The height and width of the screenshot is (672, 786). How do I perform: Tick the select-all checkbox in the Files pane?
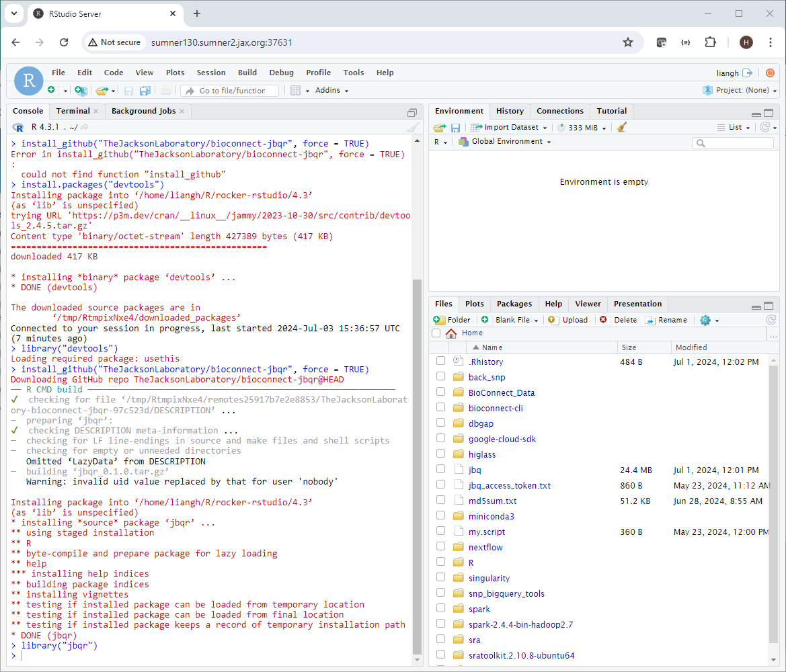click(x=436, y=333)
